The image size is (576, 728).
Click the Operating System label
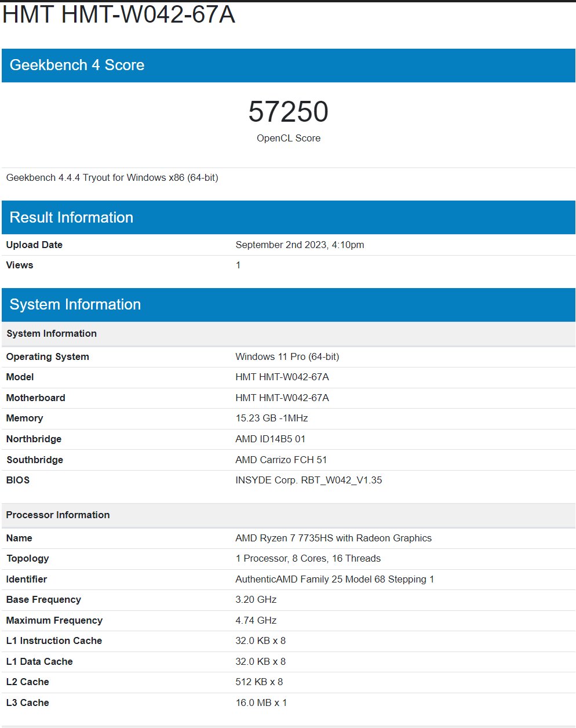pos(48,356)
